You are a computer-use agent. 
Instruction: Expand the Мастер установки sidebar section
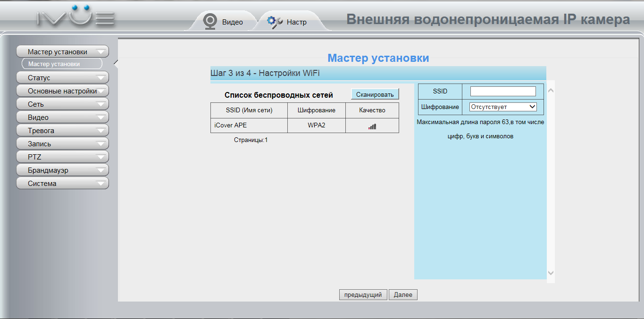pos(63,52)
